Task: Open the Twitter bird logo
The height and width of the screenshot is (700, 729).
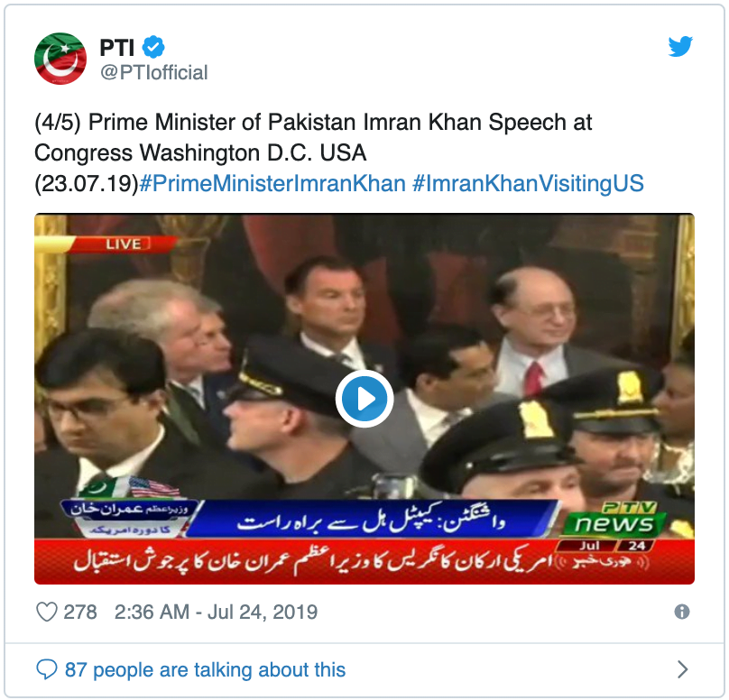Action: click(680, 46)
